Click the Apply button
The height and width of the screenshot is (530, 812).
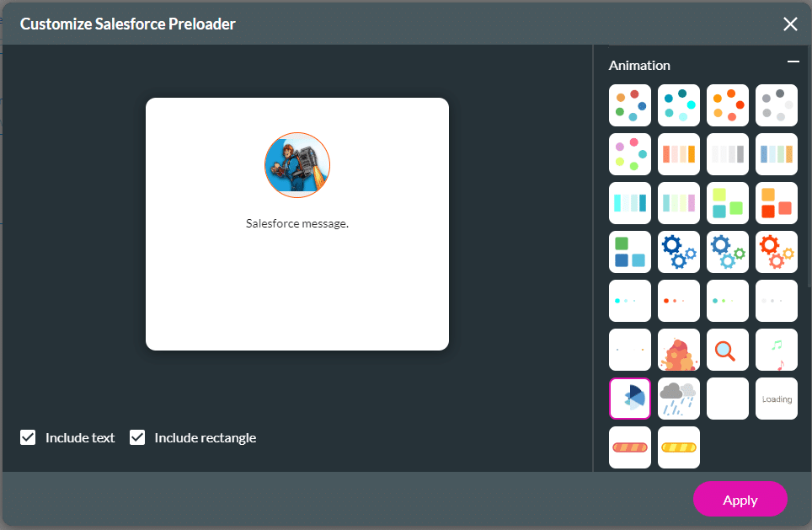click(740, 500)
